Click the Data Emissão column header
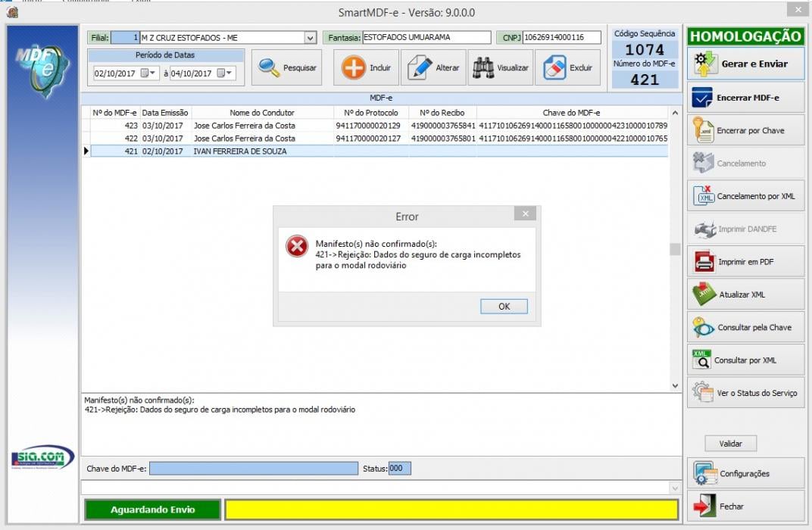 point(165,112)
